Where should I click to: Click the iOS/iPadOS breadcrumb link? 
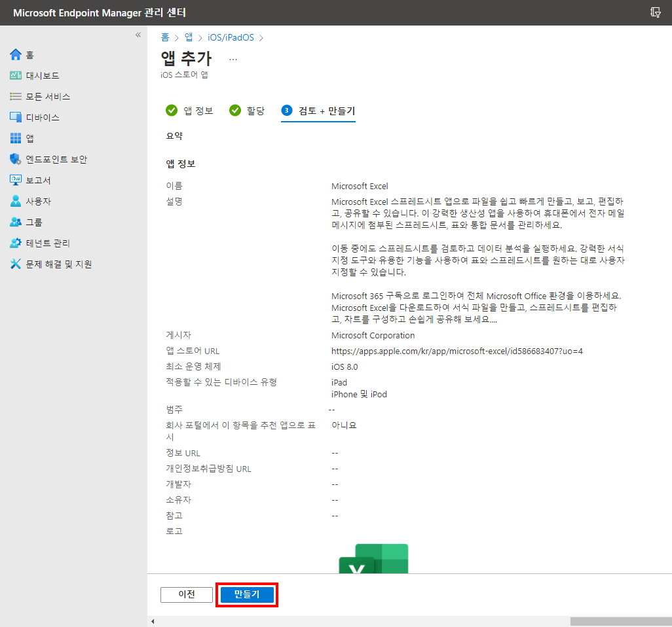coord(231,38)
